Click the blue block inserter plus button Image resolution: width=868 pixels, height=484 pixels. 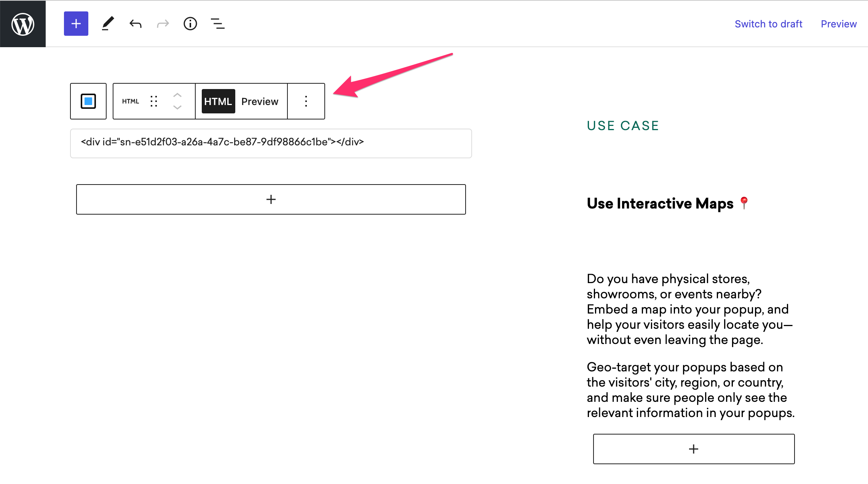(76, 24)
